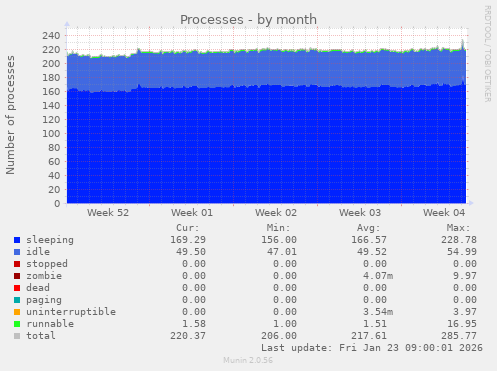Click the 'runnable' legend label
This screenshot has width=497, height=371.
coord(50,324)
